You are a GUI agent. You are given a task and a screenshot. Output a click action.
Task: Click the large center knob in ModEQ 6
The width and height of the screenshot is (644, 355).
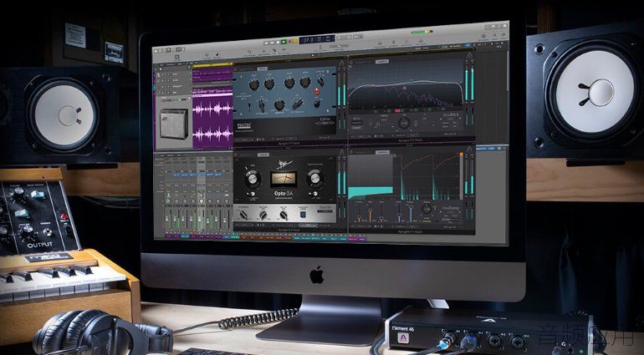tap(404, 122)
